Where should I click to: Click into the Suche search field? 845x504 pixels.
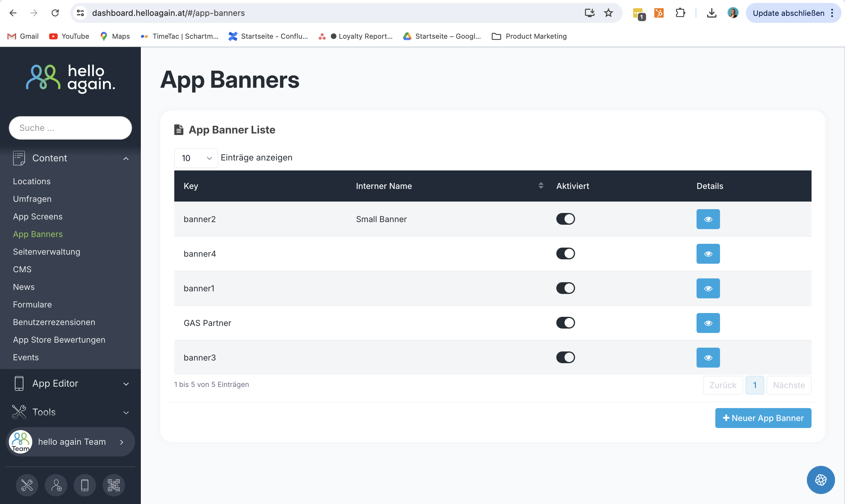[70, 128]
